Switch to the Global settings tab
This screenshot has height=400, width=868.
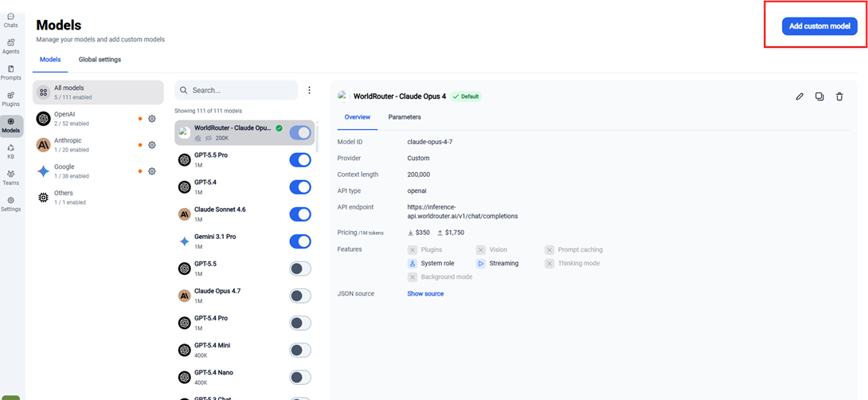pos(100,59)
